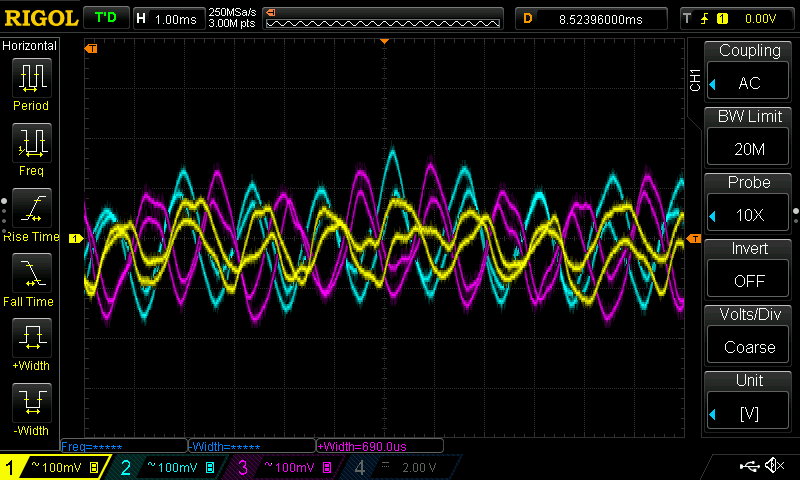The image size is (800, 480).
Task: Click the 3.00M pts memory depth text
Action: pos(232,23)
